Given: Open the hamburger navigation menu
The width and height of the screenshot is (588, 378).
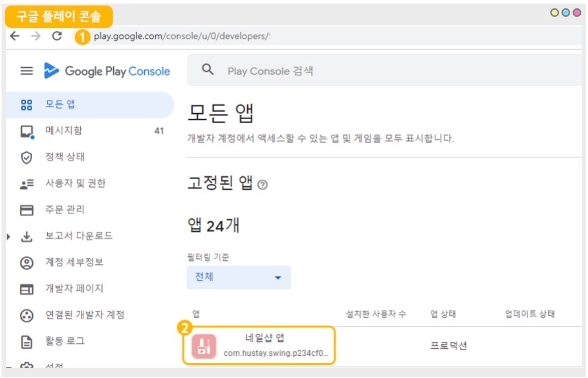Looking at the screenshot, I should point(26,71).
